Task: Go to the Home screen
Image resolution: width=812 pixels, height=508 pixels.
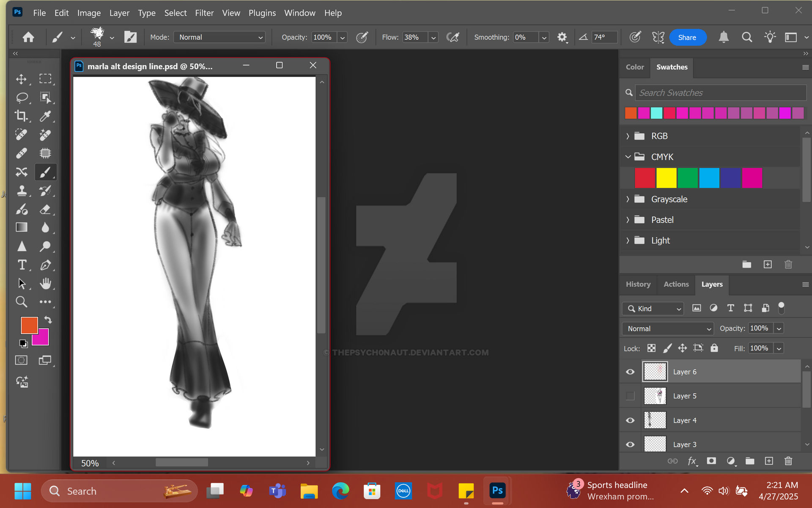Action: point(28,37)
